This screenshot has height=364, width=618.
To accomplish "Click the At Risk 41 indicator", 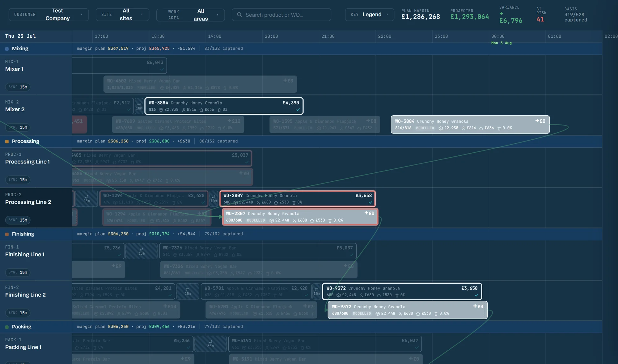I will (541, 15).
